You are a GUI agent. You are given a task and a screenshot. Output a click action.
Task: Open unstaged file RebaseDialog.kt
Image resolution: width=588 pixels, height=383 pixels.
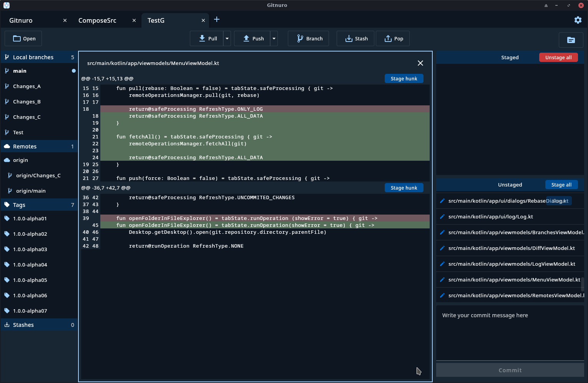click(510, 201)
